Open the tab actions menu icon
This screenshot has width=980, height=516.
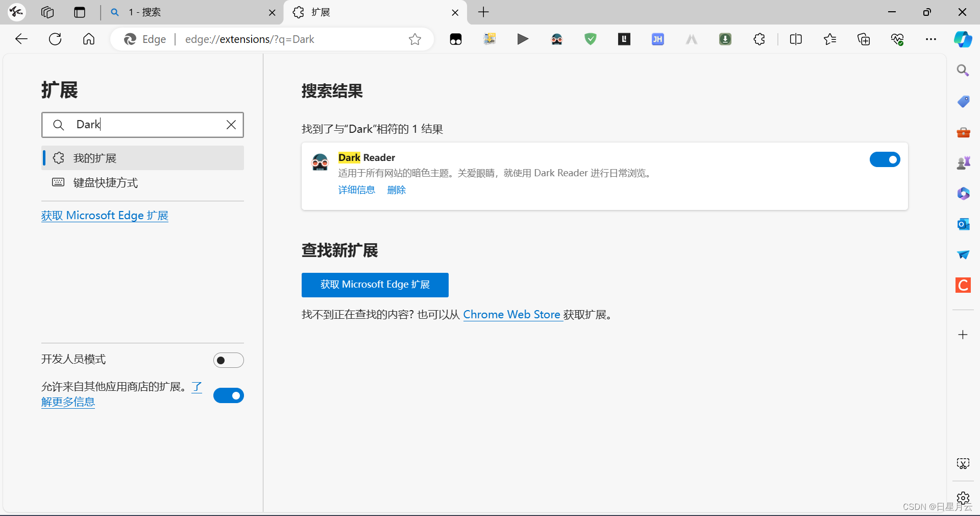point(80,12)
